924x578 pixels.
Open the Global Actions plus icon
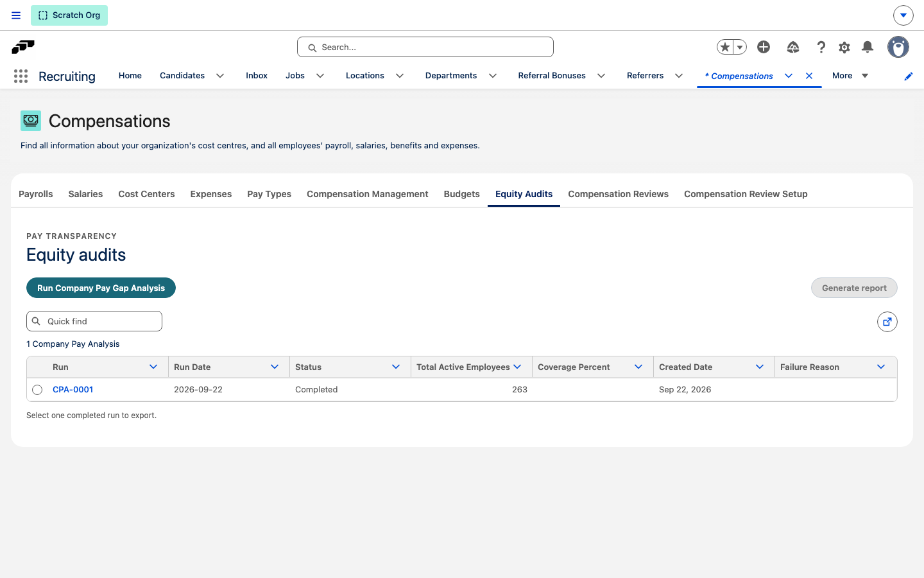click(x=764, y=47)
